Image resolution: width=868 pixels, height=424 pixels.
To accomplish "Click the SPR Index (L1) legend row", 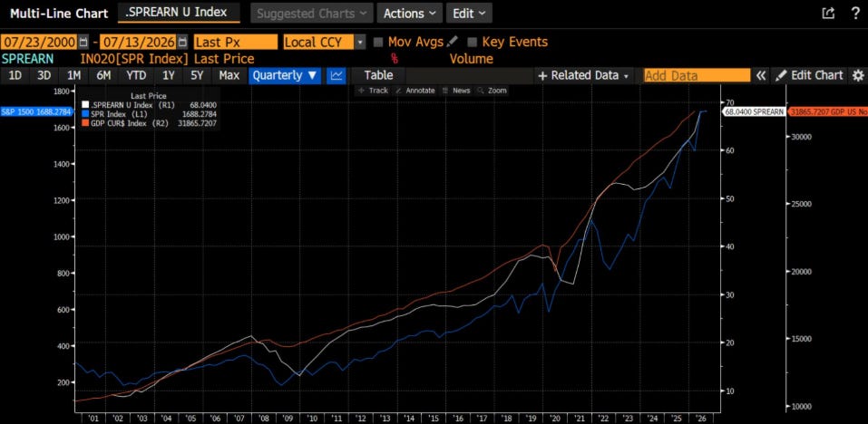I will click(x=149, y=114).
